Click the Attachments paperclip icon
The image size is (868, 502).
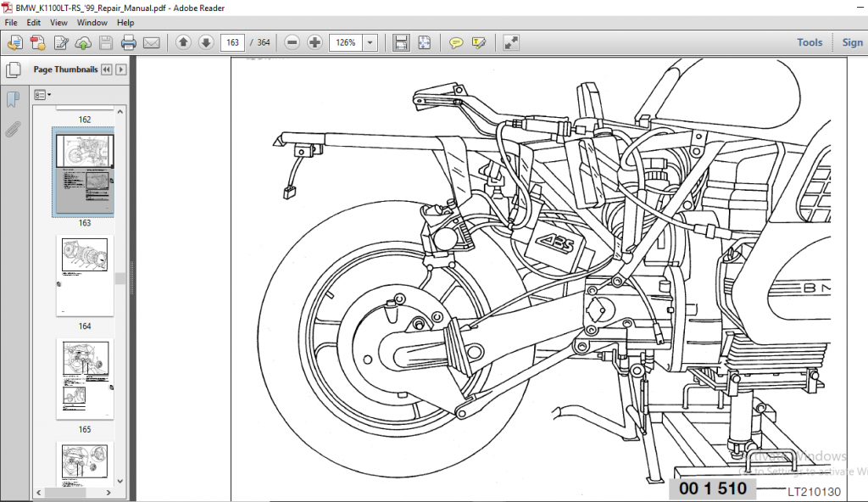(13, 129)
